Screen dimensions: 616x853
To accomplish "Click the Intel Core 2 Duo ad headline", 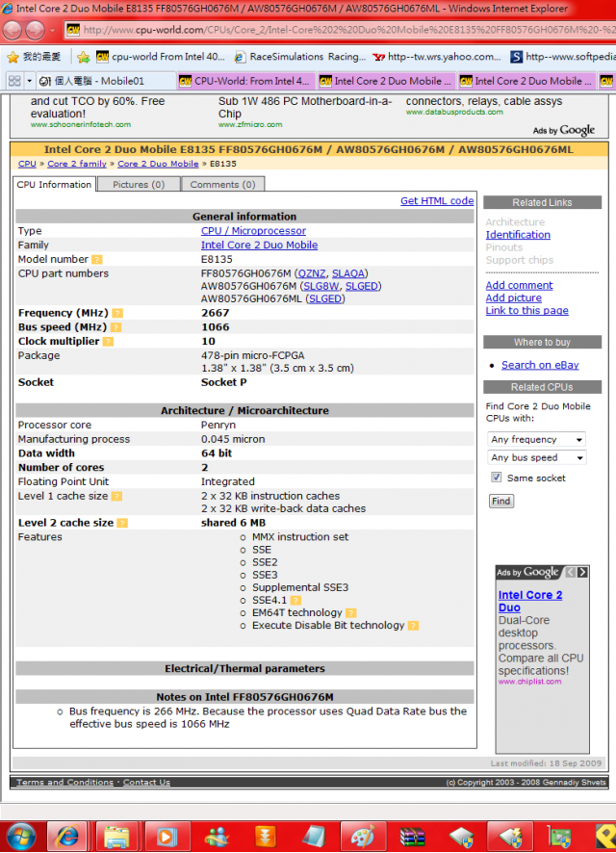I will [530, 601].
